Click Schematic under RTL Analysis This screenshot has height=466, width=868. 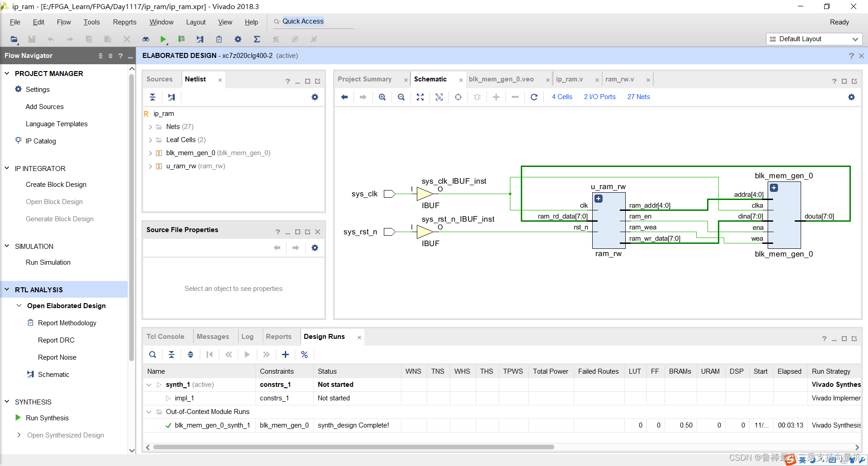(x=53, y=375)
